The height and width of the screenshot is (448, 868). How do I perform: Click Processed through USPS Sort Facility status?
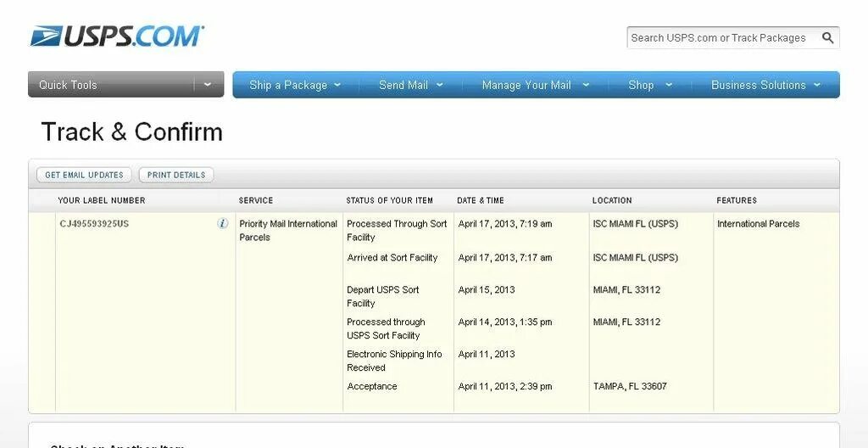pos(386,328)
